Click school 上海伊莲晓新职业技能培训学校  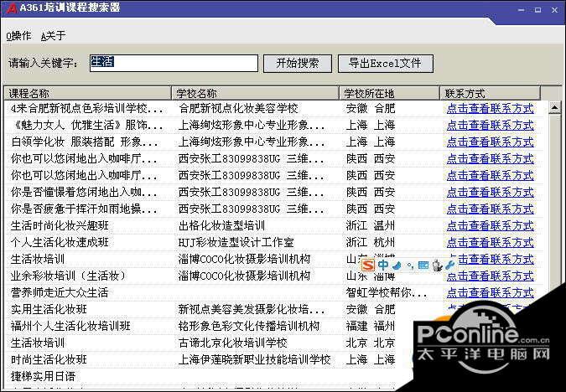coord(254,360)
